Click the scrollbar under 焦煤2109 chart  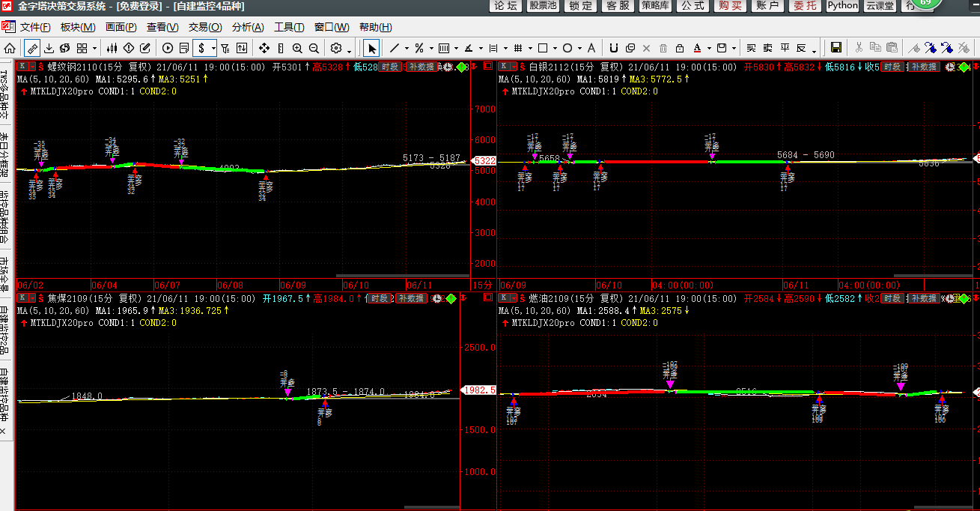(x=430, y=507)
